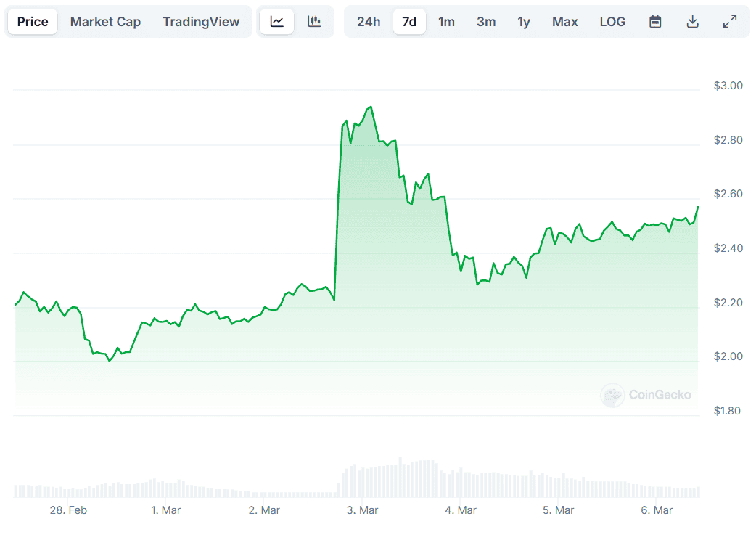Image resolution: width=756 pixels, height=535 pixels.
Task: Switch to the Price tab
Action: [33, 22]
